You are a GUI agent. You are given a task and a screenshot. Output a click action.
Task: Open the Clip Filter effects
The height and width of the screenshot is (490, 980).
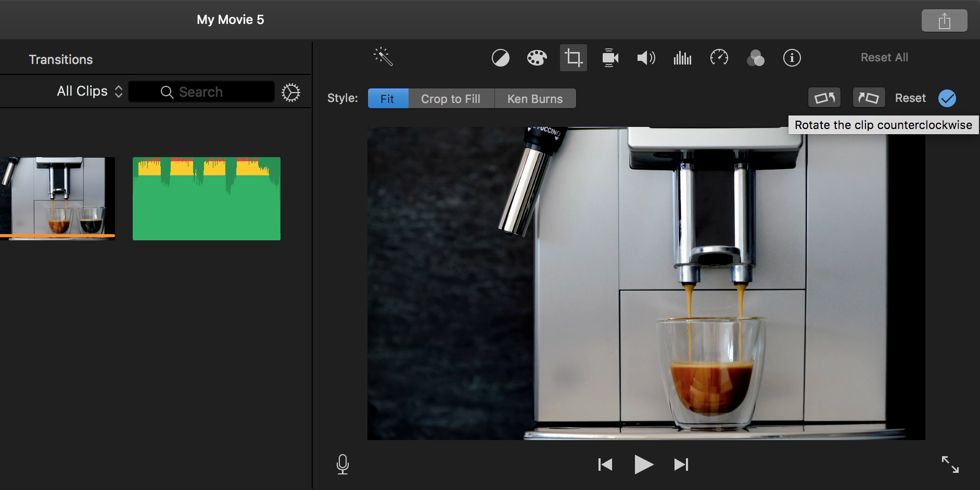(756, 58)
